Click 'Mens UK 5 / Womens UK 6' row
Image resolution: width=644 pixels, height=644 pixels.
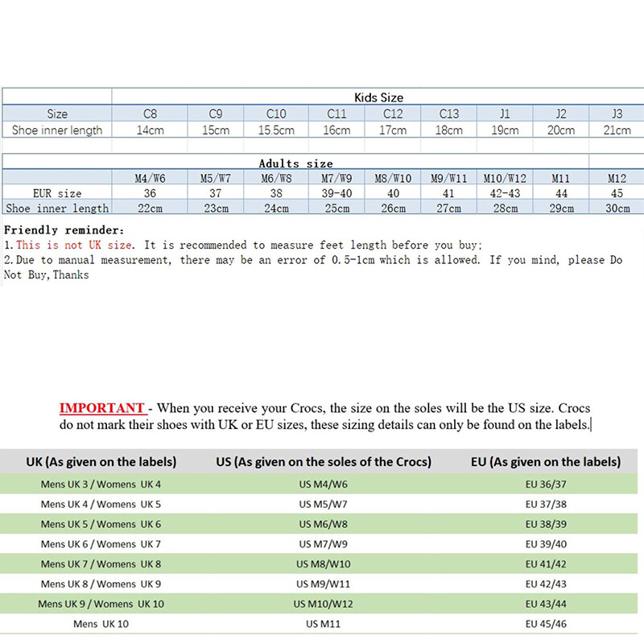tap(319, 524)
